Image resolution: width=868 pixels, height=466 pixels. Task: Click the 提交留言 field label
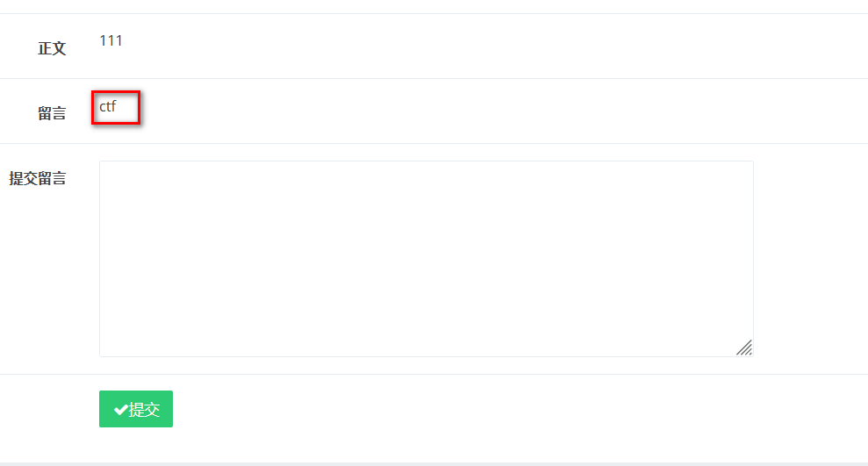(37, 178)
